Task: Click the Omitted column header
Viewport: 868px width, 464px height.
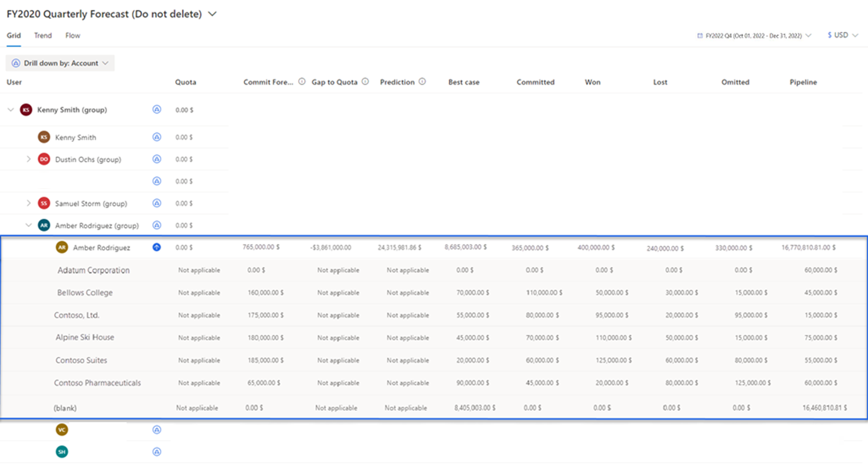Action: [735, 82]
